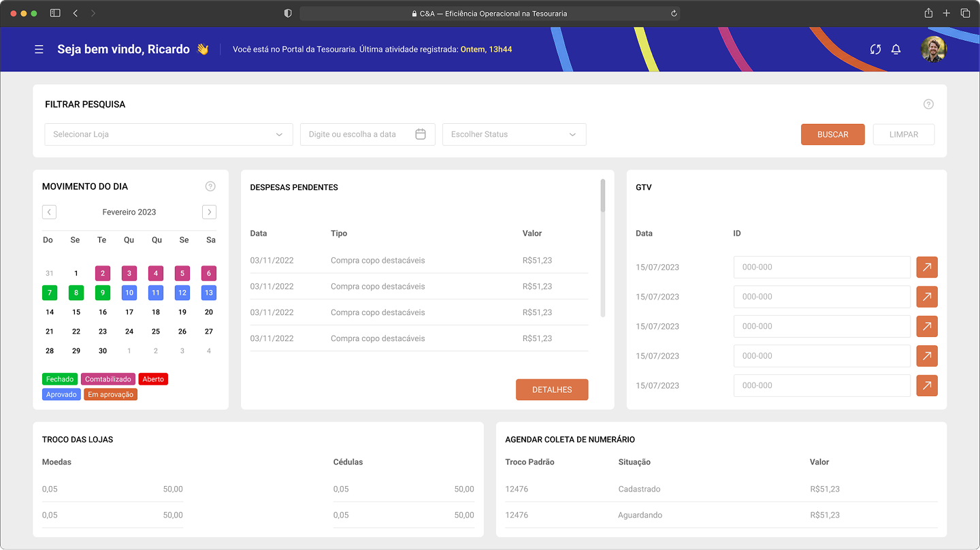Click the refresh sync icon in header
This screenshot has width=980, height=550.
[x=875, y=49]
